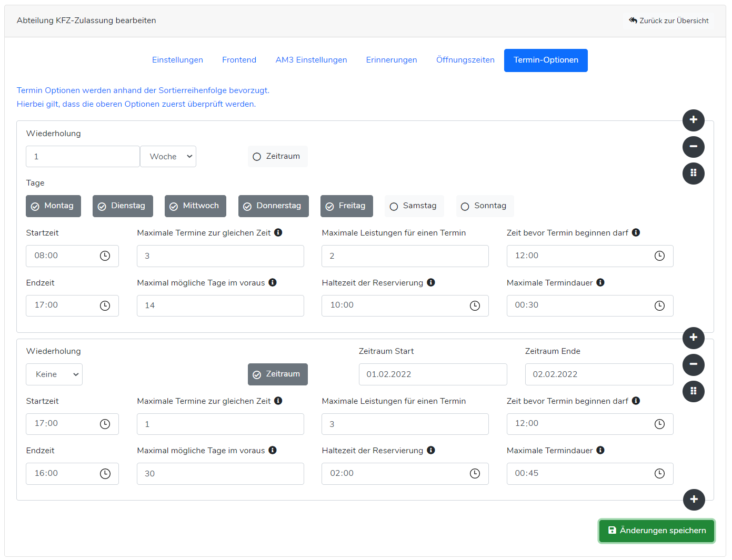Switch to Frontend tab
The image size is (732, 560).
pyautogui.click(x=239, y=60)
